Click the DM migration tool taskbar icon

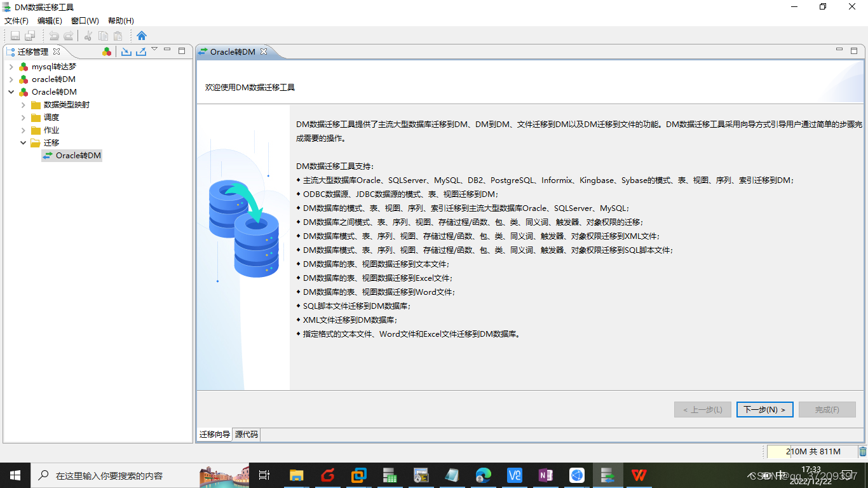(608, 475)
